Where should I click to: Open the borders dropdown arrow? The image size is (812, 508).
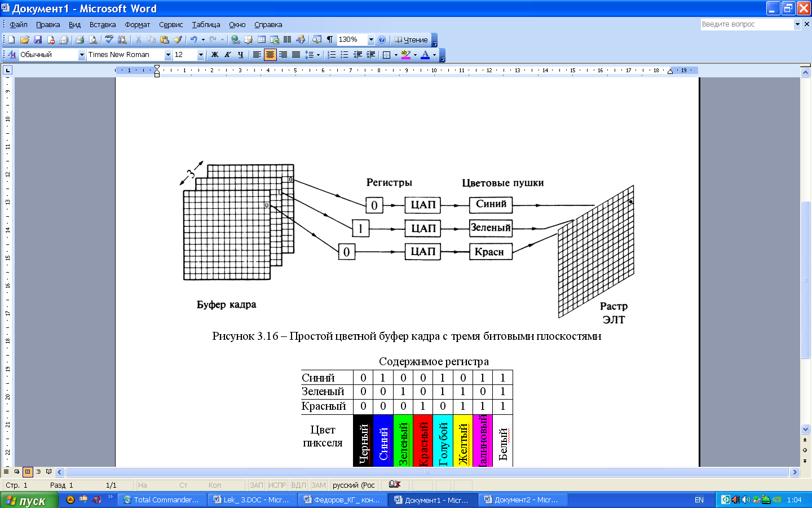396,55
